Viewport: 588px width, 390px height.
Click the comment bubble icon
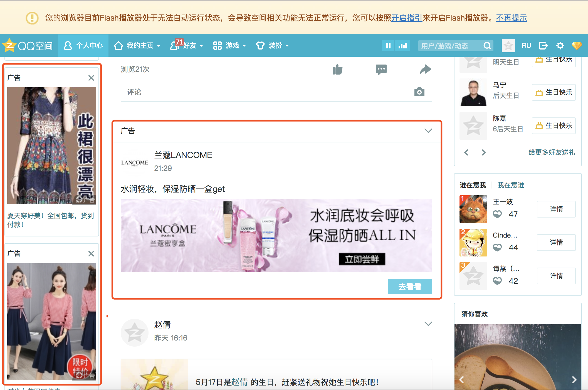pyautogui.click(x=381, y=69)
